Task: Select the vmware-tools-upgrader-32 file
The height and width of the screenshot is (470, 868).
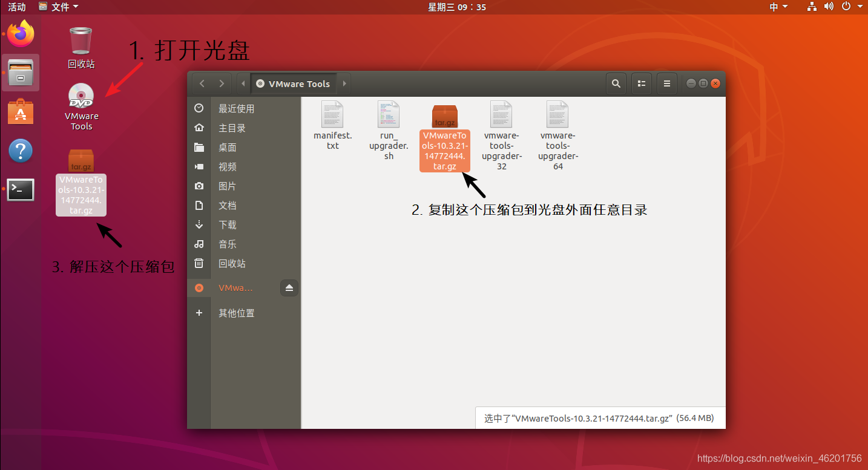Action: 502,135
